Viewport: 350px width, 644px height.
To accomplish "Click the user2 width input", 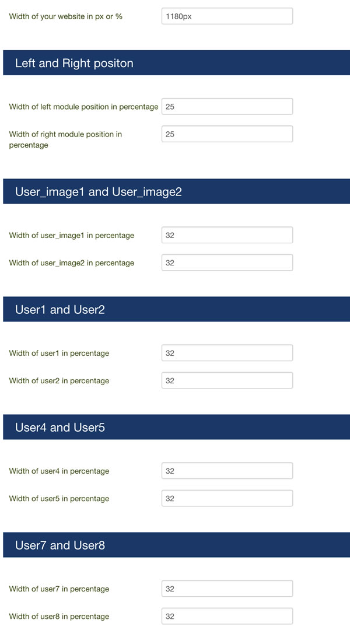I will [x=227, y=381].
